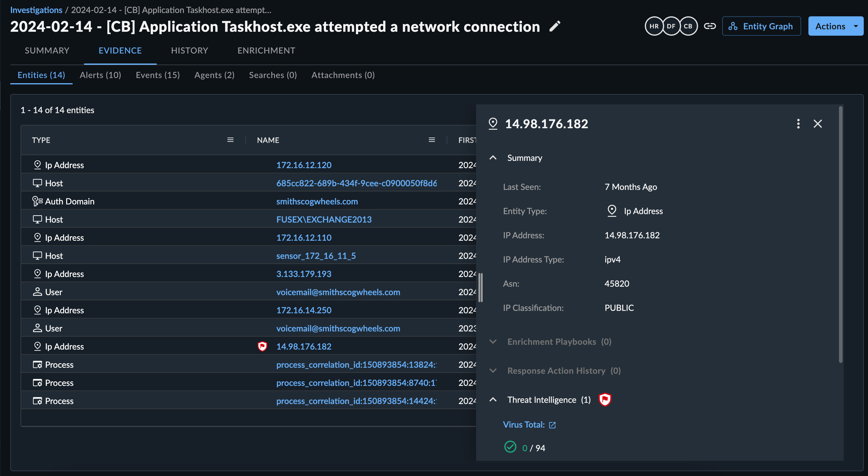Open Events (15) sub-tab
The width and height of the screenshot is (868, 476).
pos(158,75)
